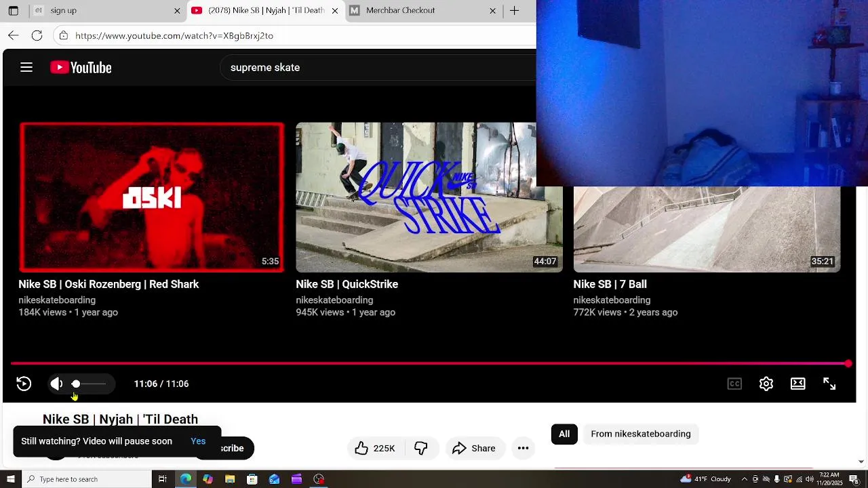Open the YouTube hamburger guide menu
The width and height of the screenshot is (868, 488).
[26, 67]
